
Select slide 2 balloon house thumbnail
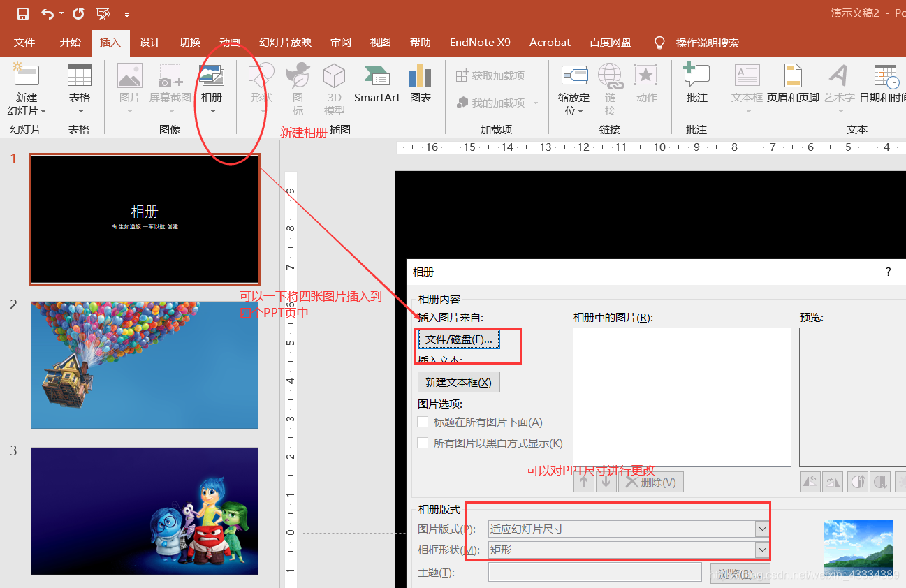point(145,365)
